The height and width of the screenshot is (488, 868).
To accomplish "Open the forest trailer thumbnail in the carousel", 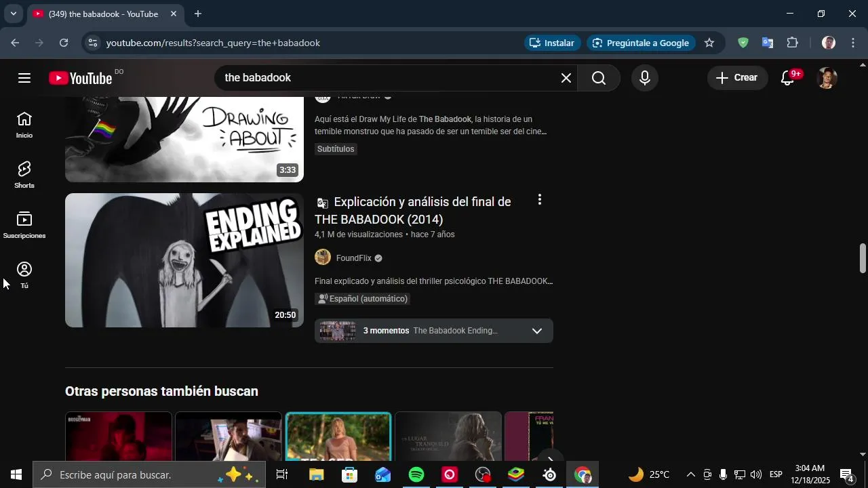I will pyautogui.click(x=338, y=436).
